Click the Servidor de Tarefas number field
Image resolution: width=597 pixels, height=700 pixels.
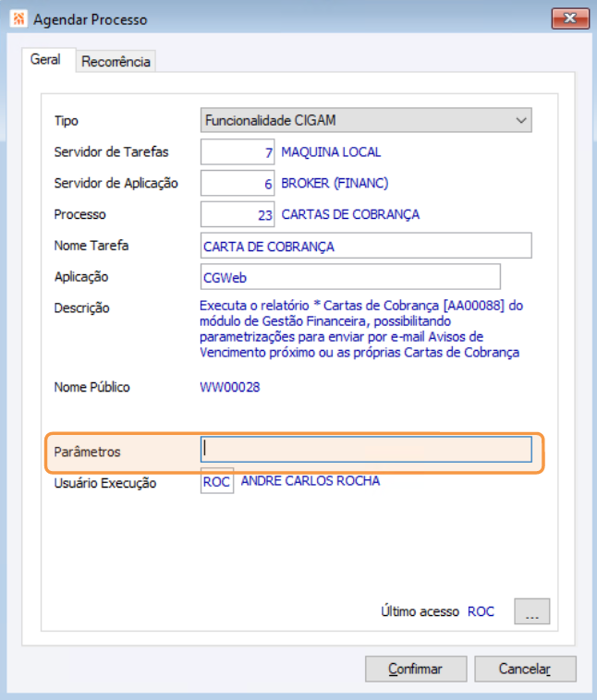pos(238,151)
